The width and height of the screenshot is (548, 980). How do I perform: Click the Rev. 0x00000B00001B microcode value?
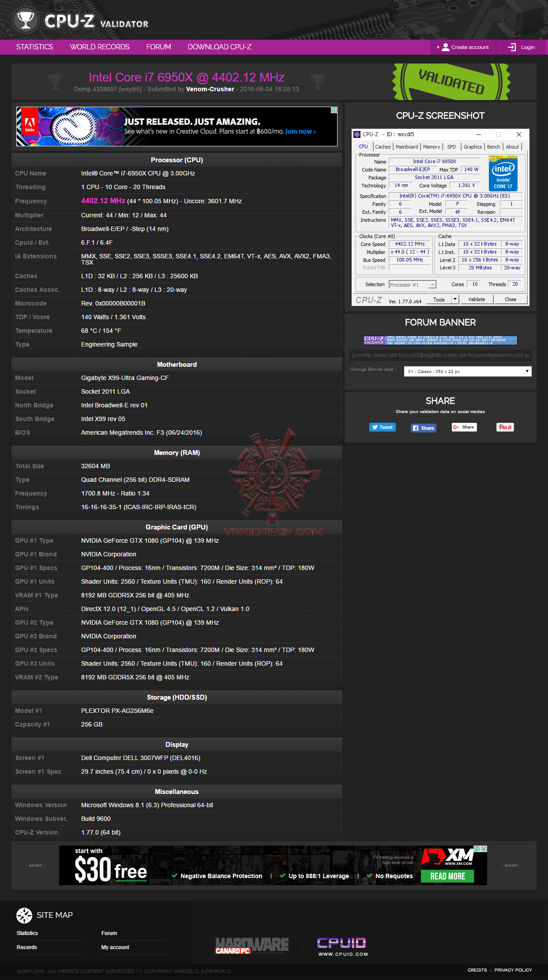(x=113, y=303)
